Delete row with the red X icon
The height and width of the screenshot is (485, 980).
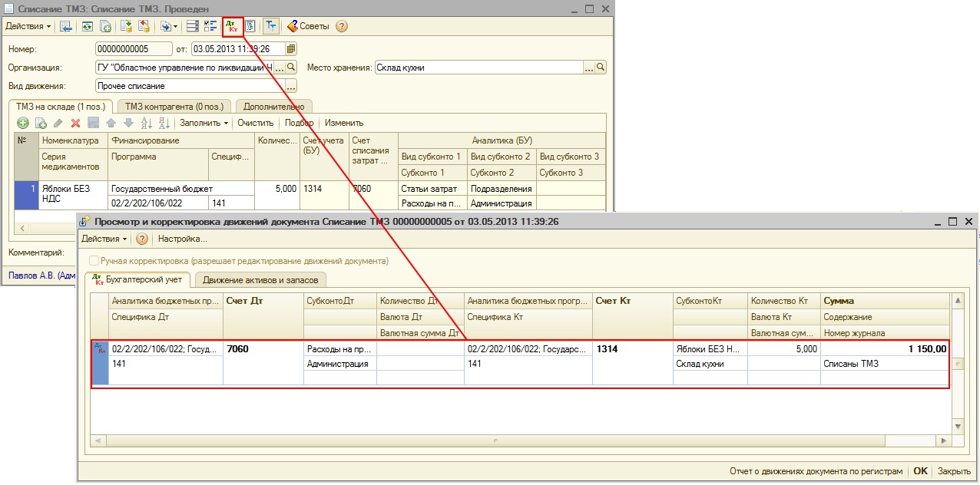[75, 123]
